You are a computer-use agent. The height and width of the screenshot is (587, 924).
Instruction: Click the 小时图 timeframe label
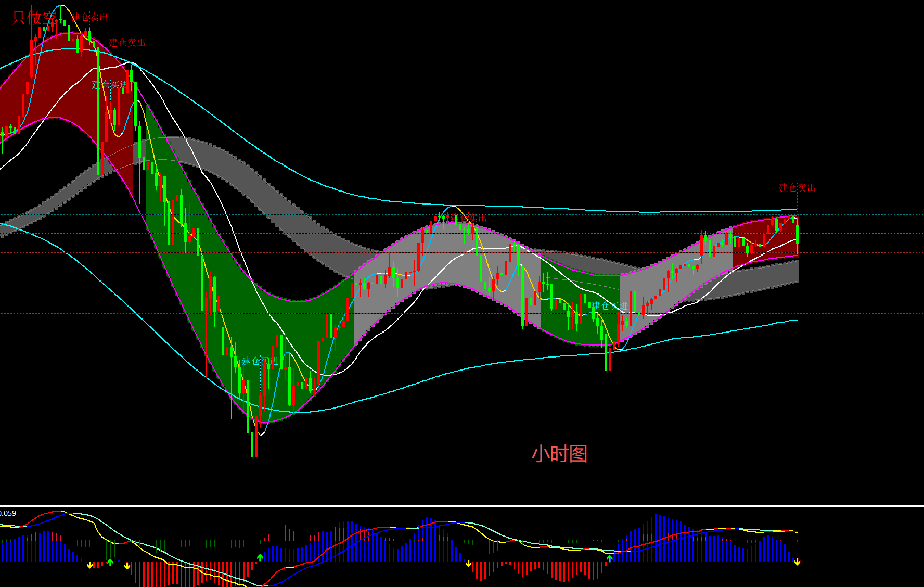tap(559, 454)
